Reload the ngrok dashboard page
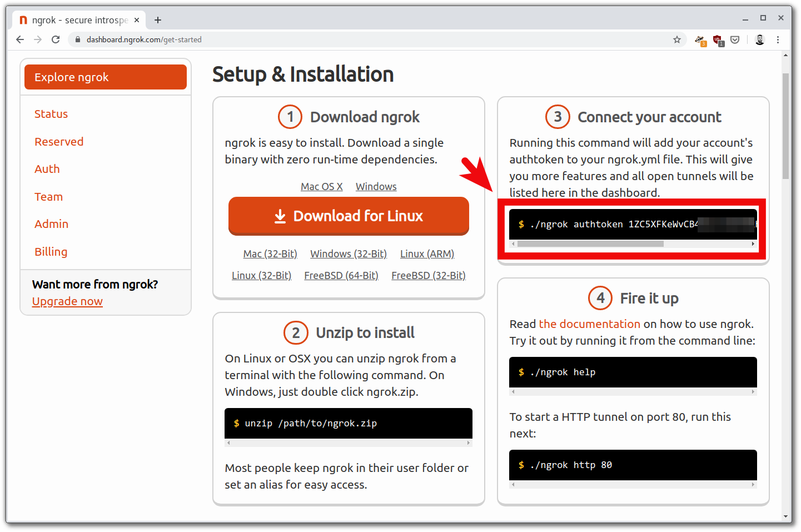The height and width of the screenshot is (532, 801). tap(56, 39)
